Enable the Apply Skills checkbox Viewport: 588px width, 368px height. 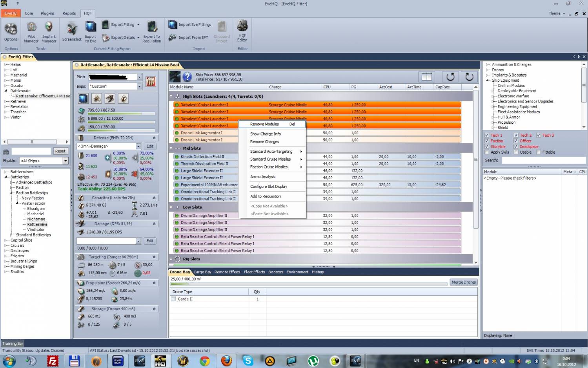(x=487, y=152)
